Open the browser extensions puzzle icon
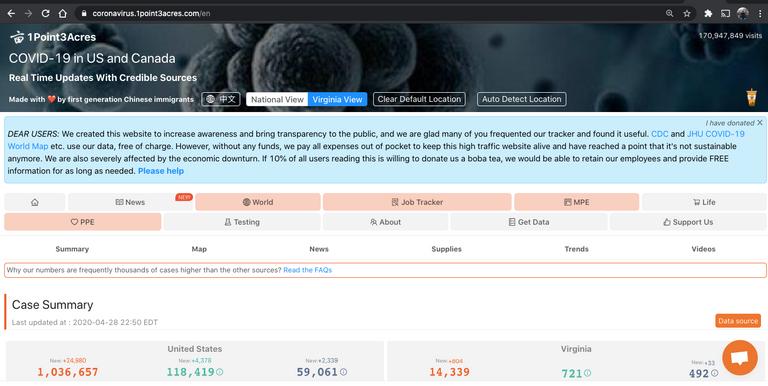 tap(708, 14)
